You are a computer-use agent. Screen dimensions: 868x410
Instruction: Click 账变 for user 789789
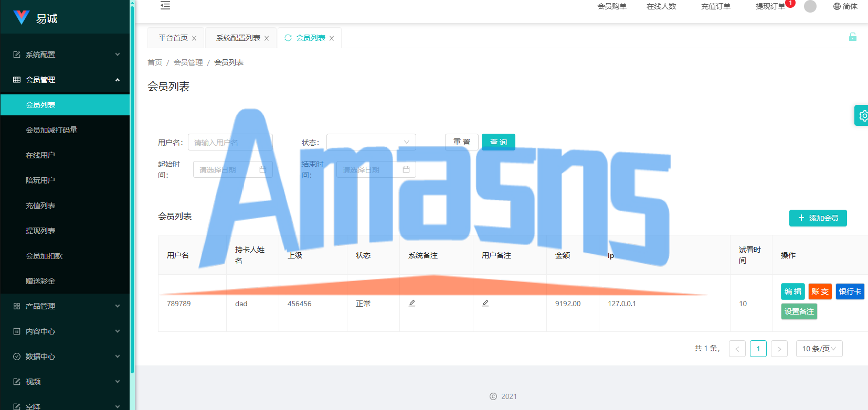pos(820,292)
